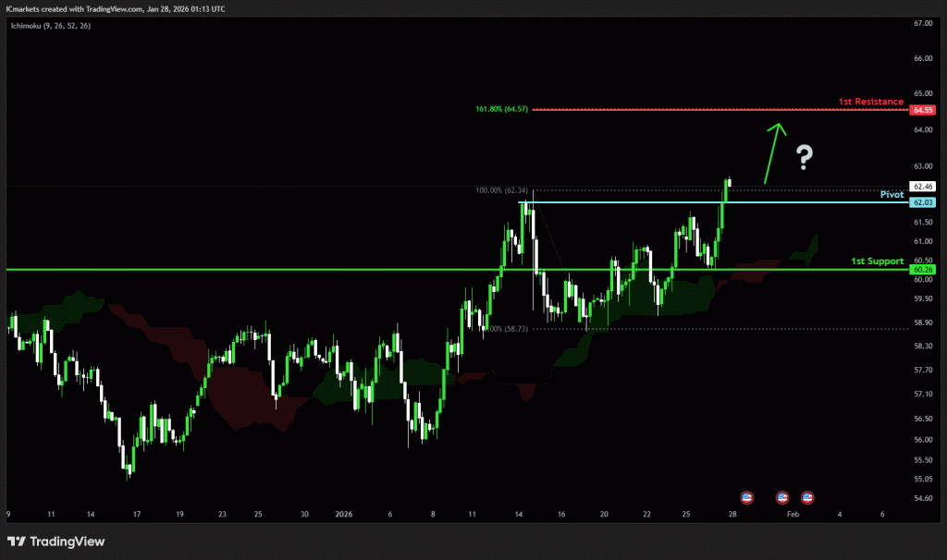
Task: Click the rightmost US flag event icon
Action: coord(807,496)
